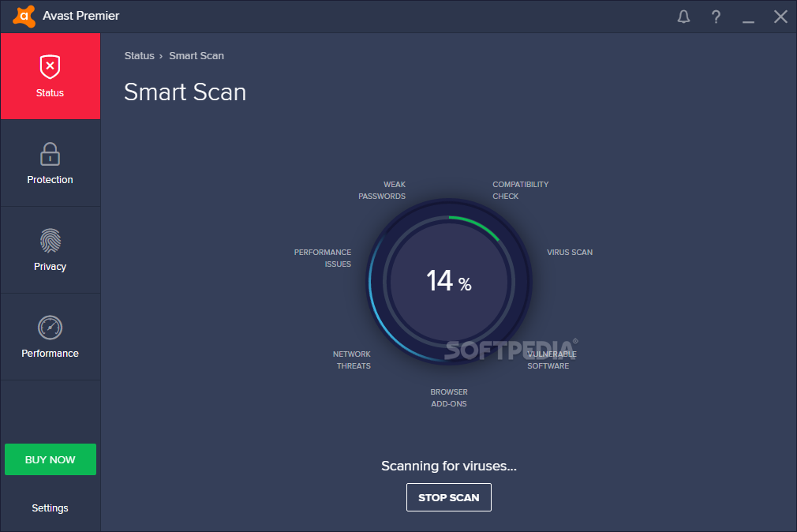The width and height of the screenshot is (797, 532).
Task: Click the WEAK PASSWORDS stage label
Action: coord(382,190)
